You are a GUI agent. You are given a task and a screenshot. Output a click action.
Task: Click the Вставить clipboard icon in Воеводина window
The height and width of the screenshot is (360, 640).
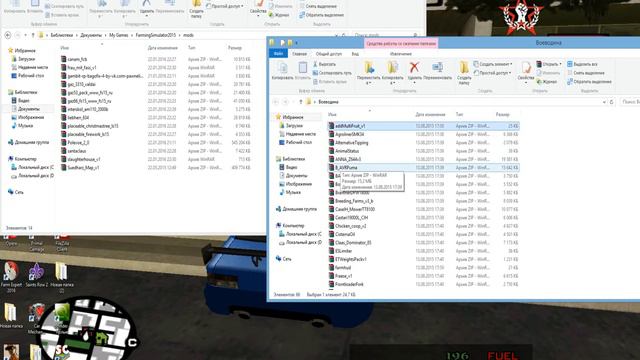pyautogui.click(x=302, y=68)
